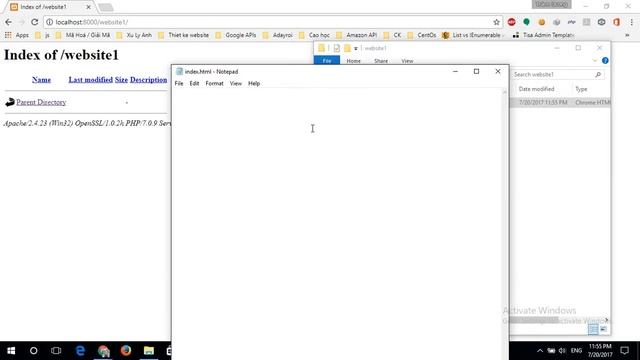Click the Explorer help question mark icon
The height and width of the screenshot is (360, 640).
point(605,60)
